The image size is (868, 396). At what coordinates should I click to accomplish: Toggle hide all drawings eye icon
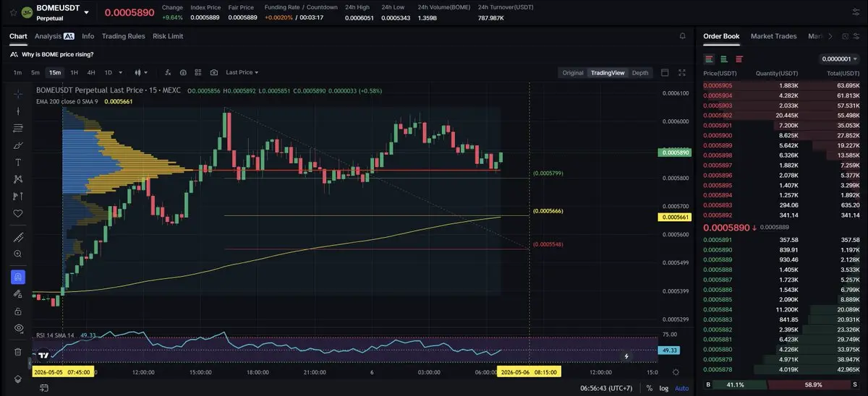coord(18,328)
